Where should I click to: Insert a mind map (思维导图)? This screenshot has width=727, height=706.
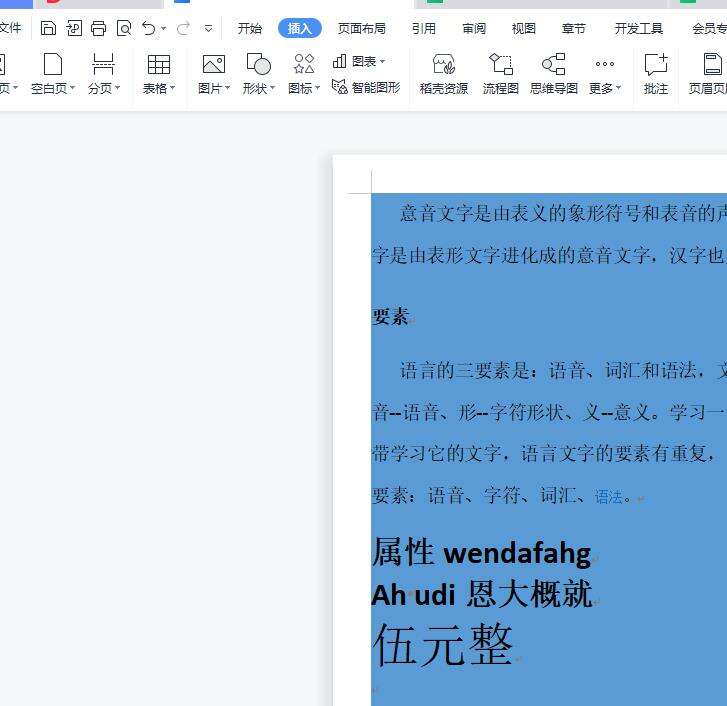(x=553, y=74)
